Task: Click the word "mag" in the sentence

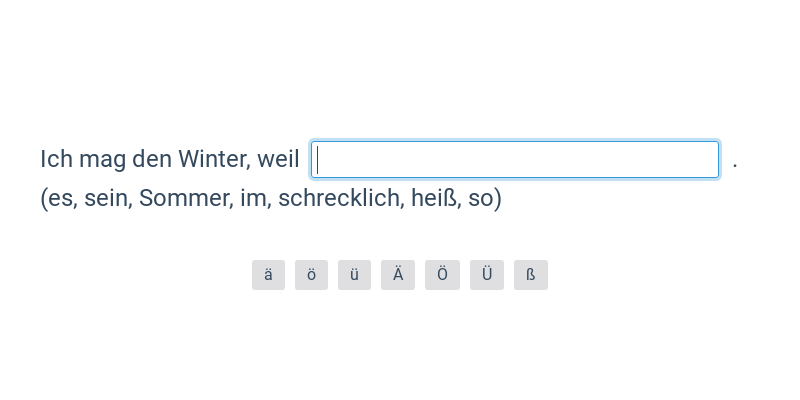Action: pos(103,159)
